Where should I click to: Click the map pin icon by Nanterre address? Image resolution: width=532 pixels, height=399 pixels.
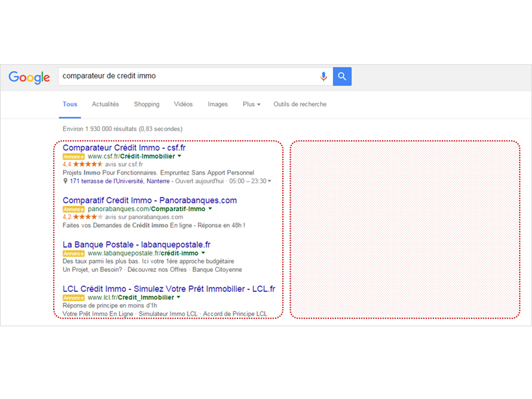[x=65, y=181]
